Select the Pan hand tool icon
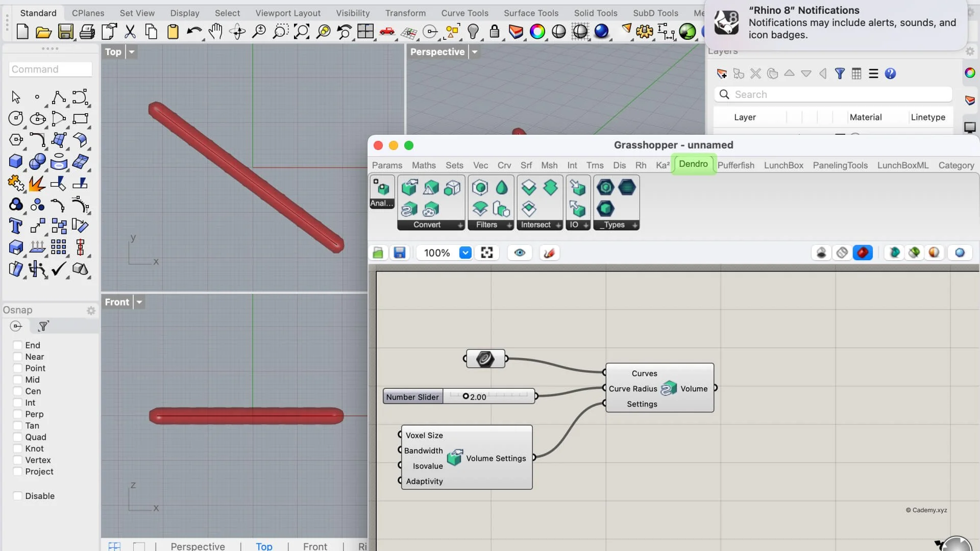Image resolution: width=980 pixels, height=551 pixels. coord(215,32)
